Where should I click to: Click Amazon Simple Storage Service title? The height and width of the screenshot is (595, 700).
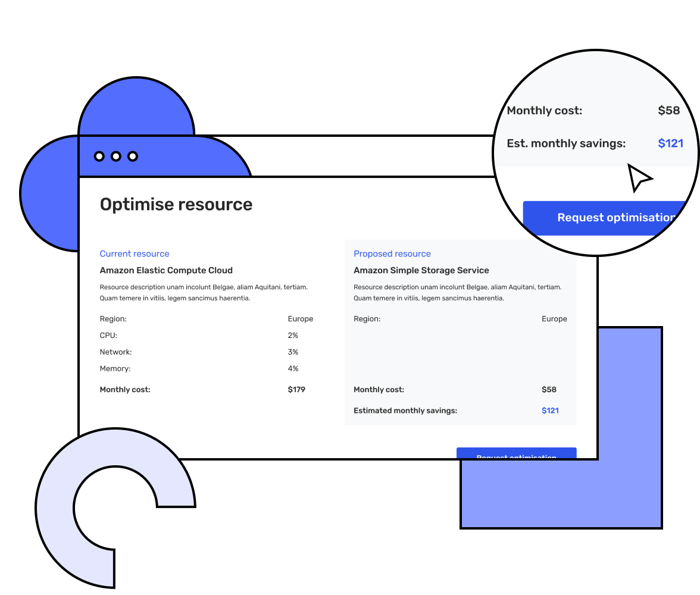[x=421, y=270]
